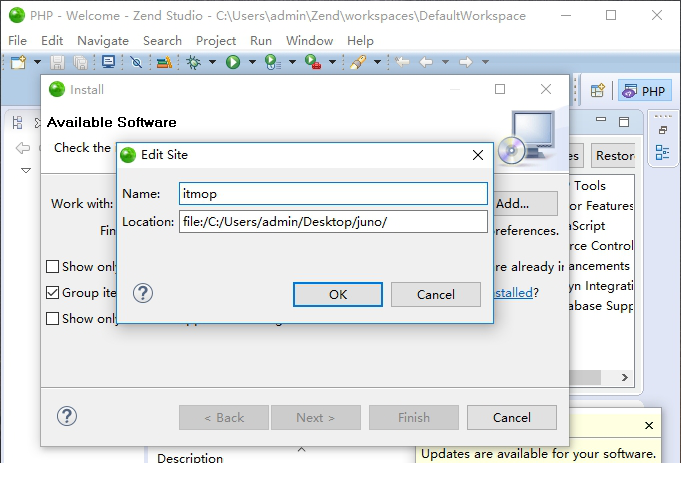Click the horizontal scrollbar thumb of the list
Viewport: 681px width, 481px height.
585,377
